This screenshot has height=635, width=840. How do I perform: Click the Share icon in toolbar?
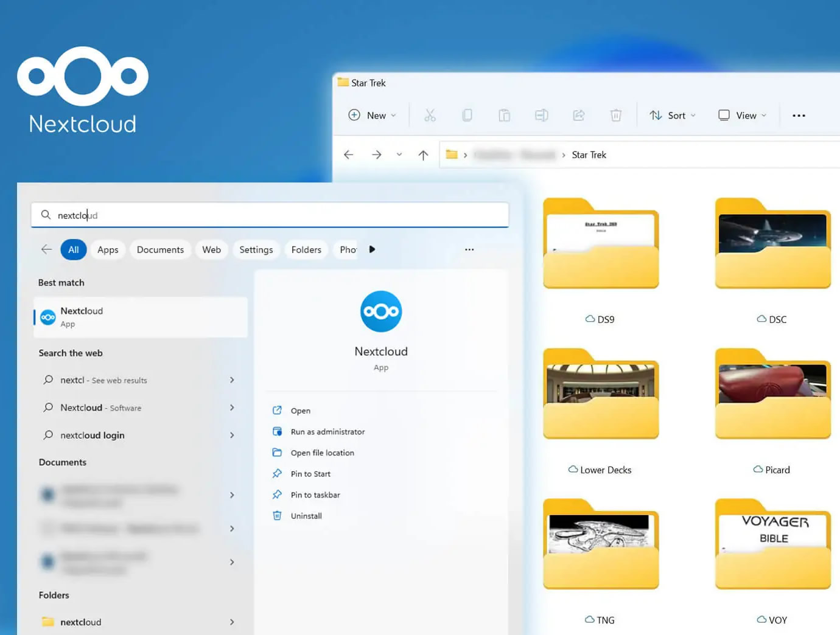pyautogui.click(x=578, y=115)
